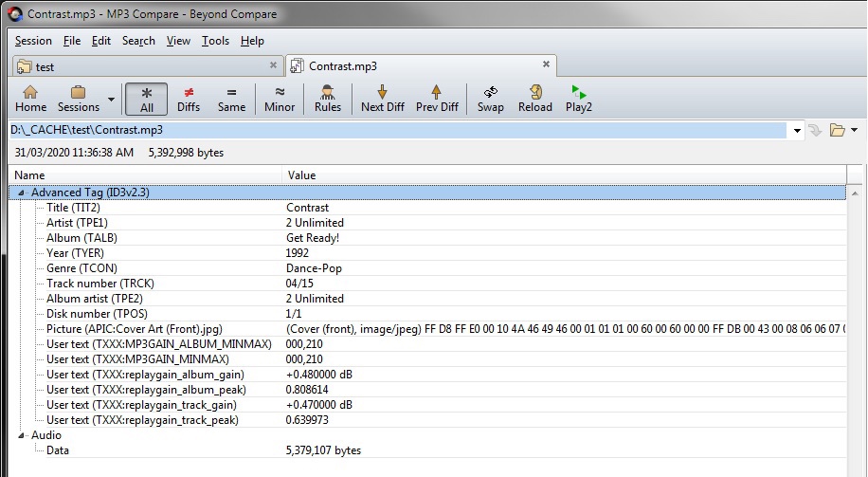868x477 pixels.
Task: Select the replaygain_track_peak row
Action: (427, 420)
